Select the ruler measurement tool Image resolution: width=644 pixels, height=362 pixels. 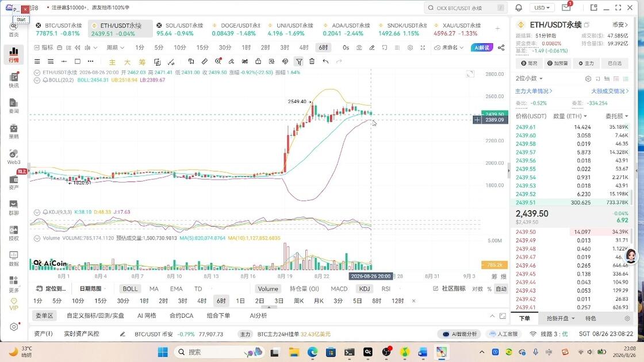click(x=205, y=61)
